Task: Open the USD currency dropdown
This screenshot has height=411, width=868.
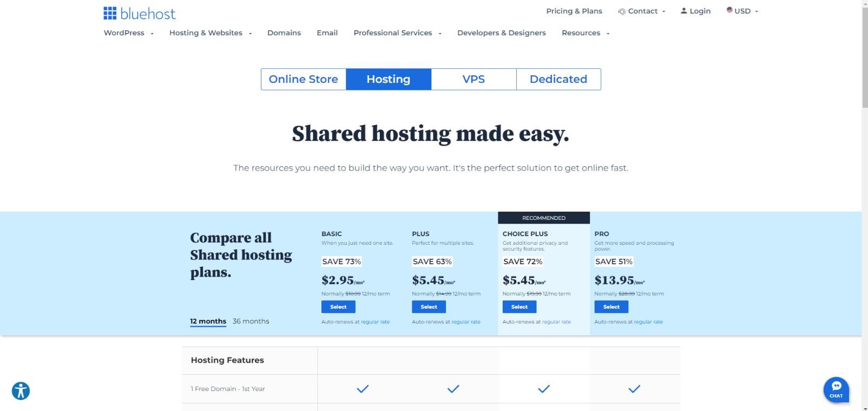Action: pos(742,11)
